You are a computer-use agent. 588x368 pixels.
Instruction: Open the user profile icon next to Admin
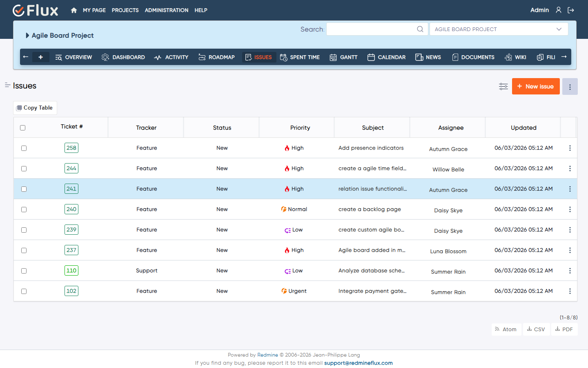point(558,10)
